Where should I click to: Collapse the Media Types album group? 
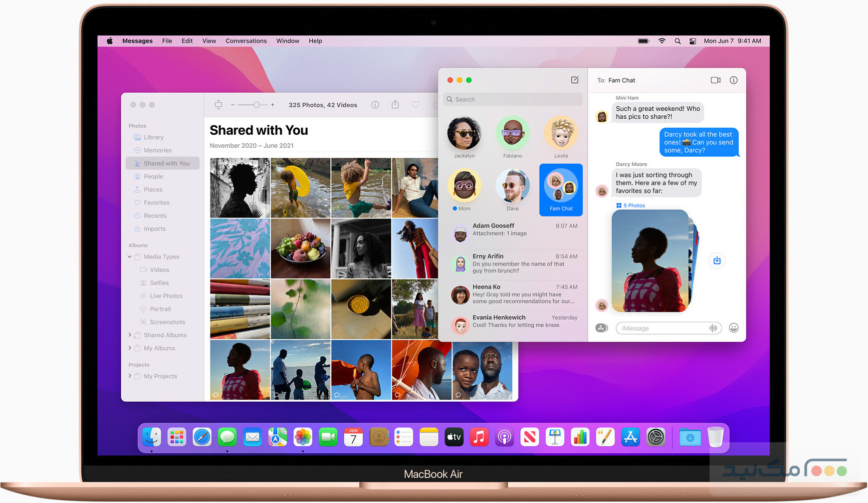(129, 256)
